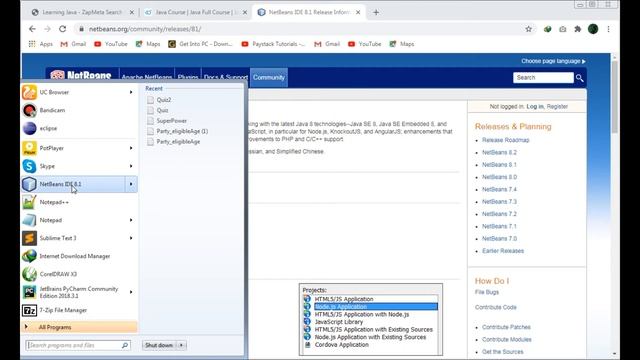The image size is (640, 360).
Task: Open the Apps bookmarks shortcut
Action: pyautogui.click(x=40, y=44)
